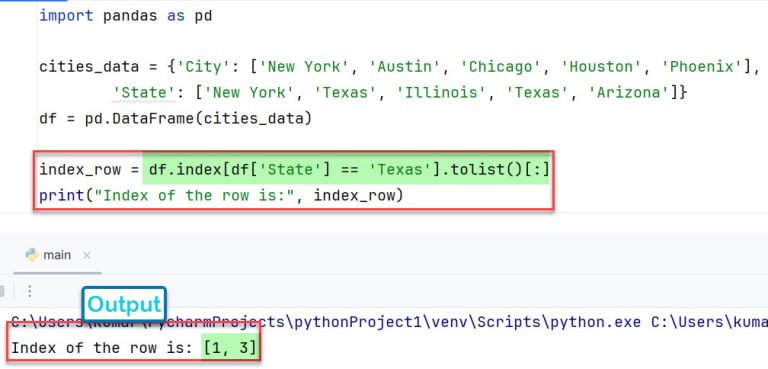768x369 pixels.
Task: Click the 'print' function call
Action: 62,196
